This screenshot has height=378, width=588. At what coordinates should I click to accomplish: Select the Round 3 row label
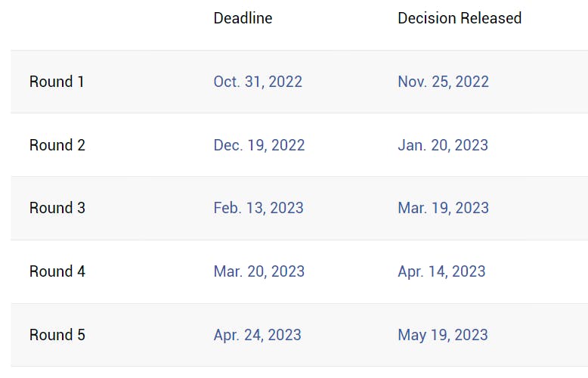coord(57,208)
